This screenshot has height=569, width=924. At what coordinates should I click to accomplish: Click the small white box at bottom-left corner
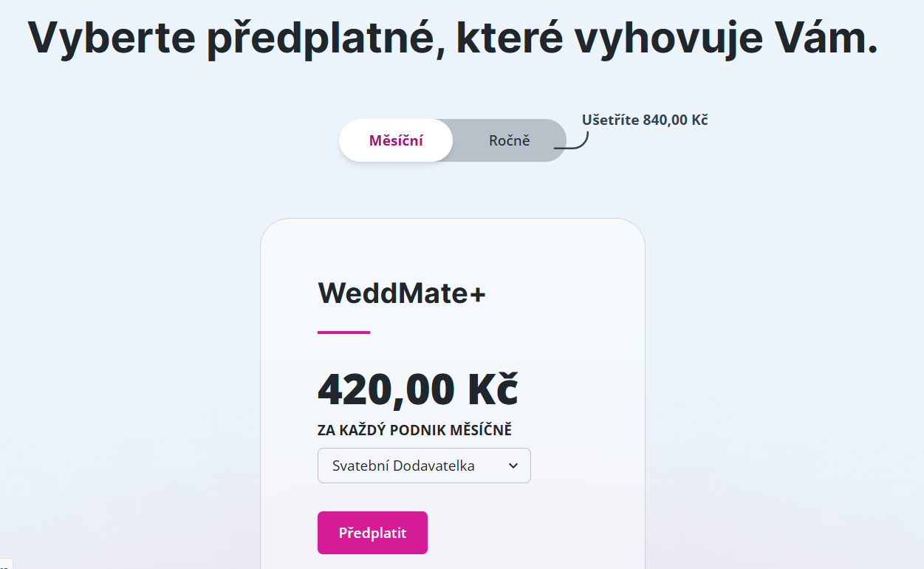6,564
